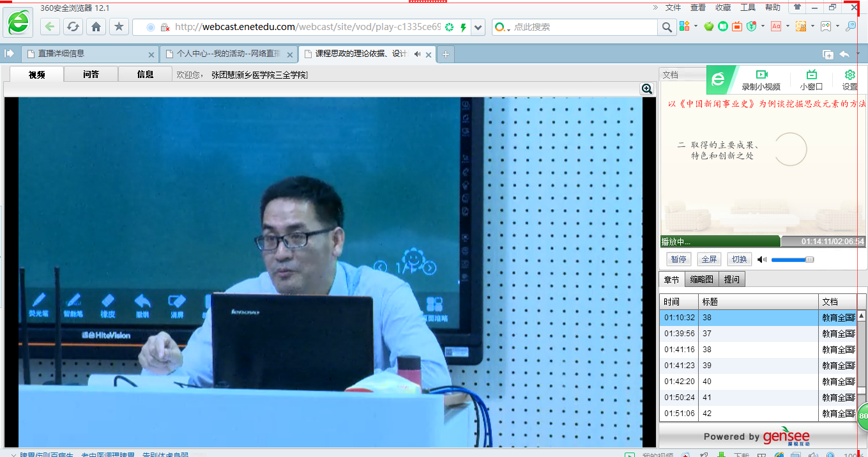Pause playback with the 暂停 button
The height and width of the screenshot is (457, 868).
678,259
